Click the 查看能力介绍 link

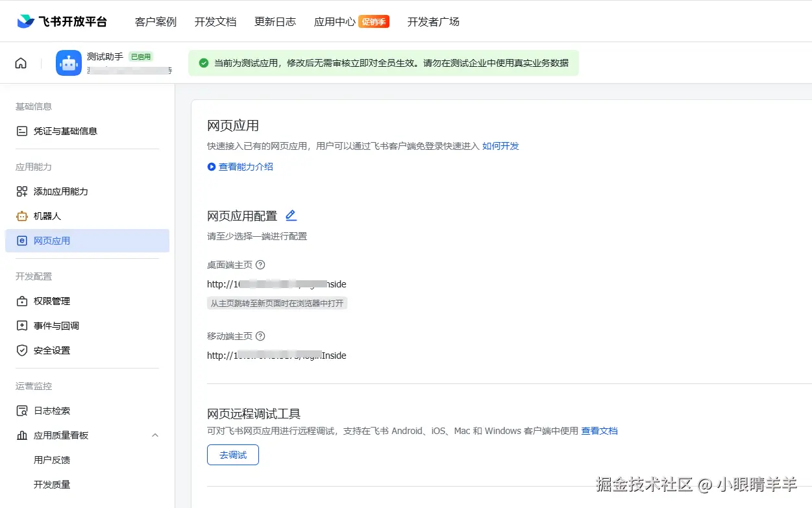tap(246, 167)
